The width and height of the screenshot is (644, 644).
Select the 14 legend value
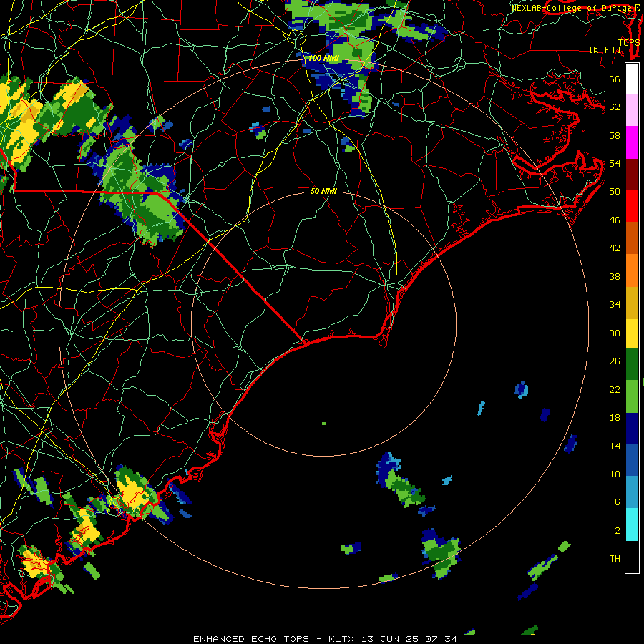tap(615, 446)
